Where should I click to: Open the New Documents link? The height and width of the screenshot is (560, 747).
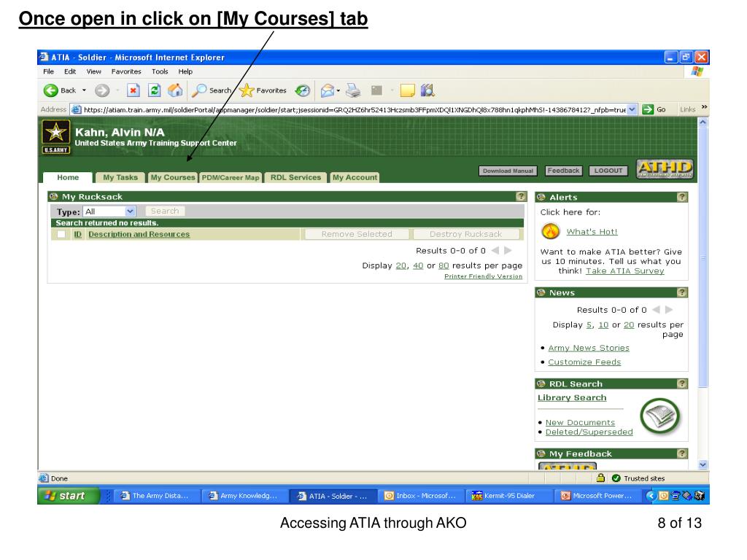pos(580,422)
